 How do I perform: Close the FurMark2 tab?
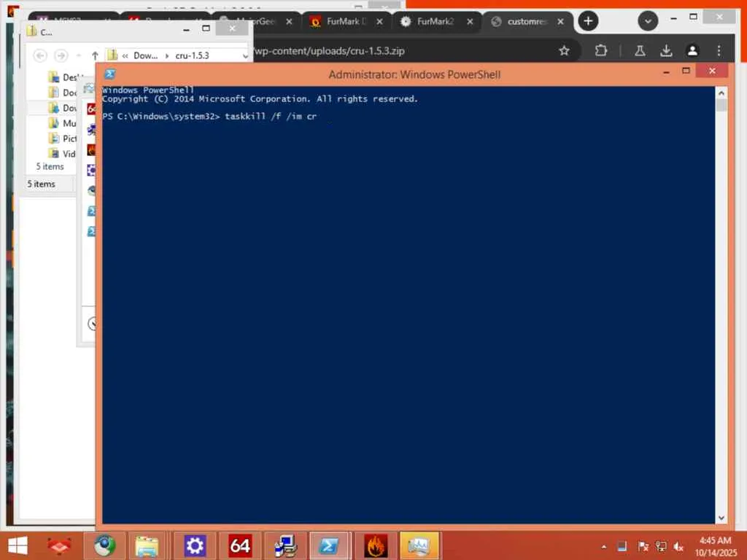[x=470, y=21]
